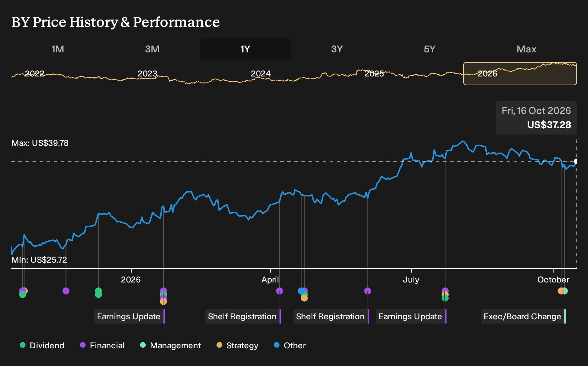The height and width of the screenshot is (366, 588).
Task: Click the October axis label
Action: click(x=553, y=280)
